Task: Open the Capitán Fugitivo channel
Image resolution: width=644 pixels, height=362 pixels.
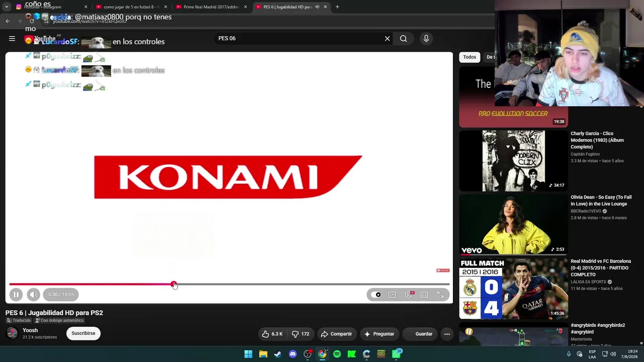Action: click(x=585, y=154)
